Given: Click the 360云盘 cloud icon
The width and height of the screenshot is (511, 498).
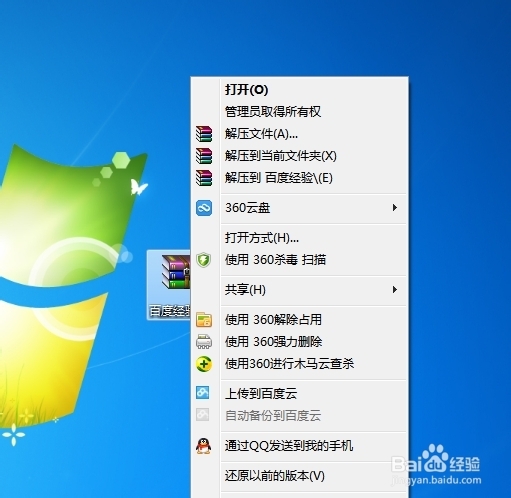Looking at the screenshot, I should tap(204, 208).
